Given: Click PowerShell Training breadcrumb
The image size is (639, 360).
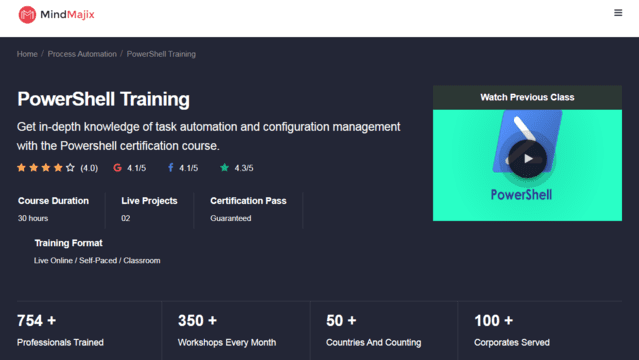Looking at the screenshot, I should pyautogui.click(x=161, y=54).
